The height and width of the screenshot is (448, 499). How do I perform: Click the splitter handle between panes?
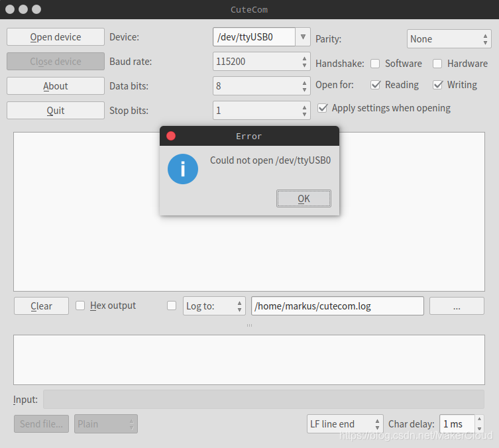click(x=249, y=325)
